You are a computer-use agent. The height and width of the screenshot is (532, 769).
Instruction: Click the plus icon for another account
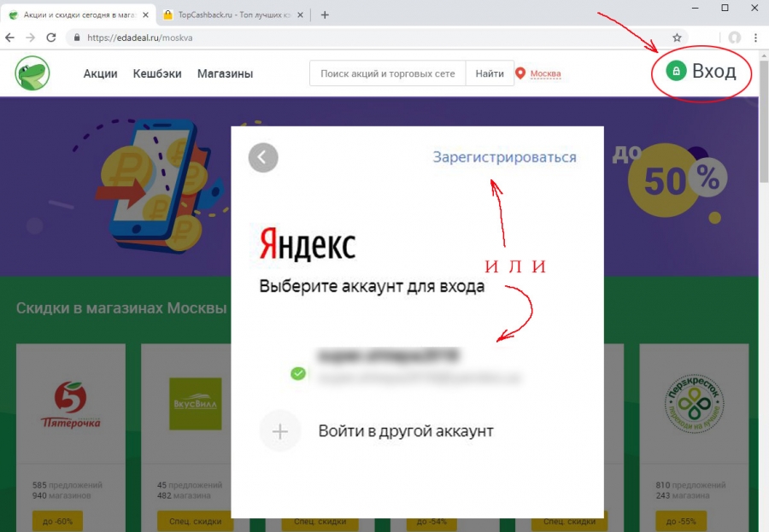pyautogui.click(x=280, y=431)
